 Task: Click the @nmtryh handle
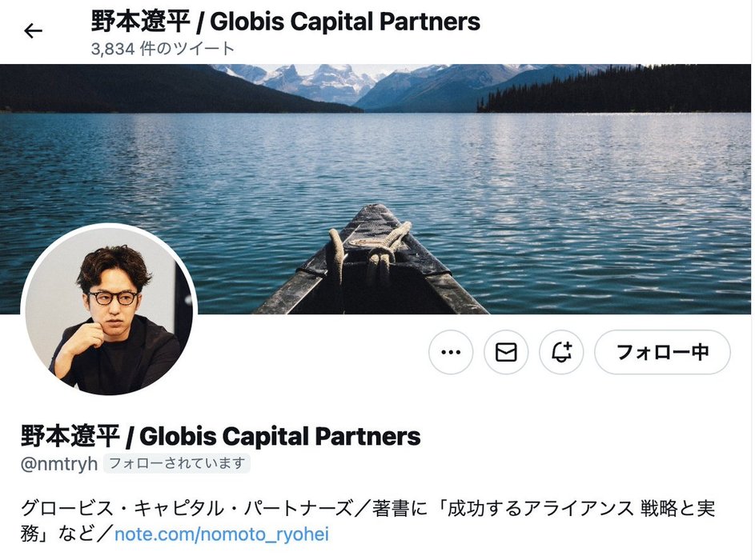58,464
